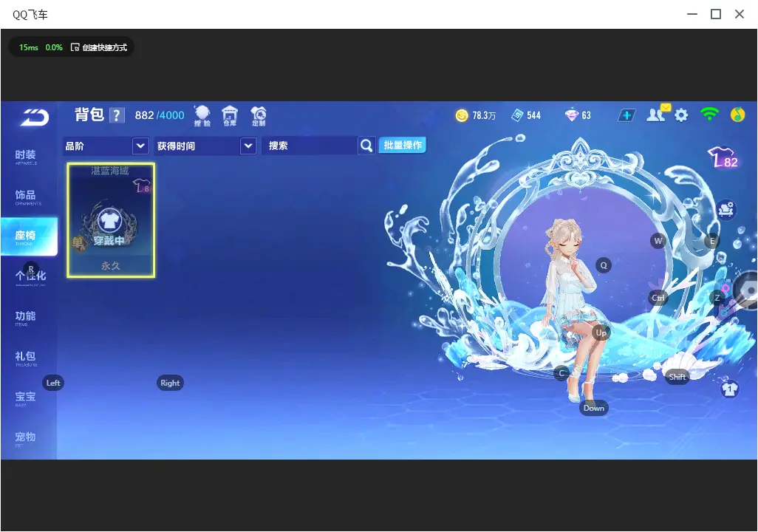
Task: Click the 创建快捷方式 label
Action: [104, 47]
